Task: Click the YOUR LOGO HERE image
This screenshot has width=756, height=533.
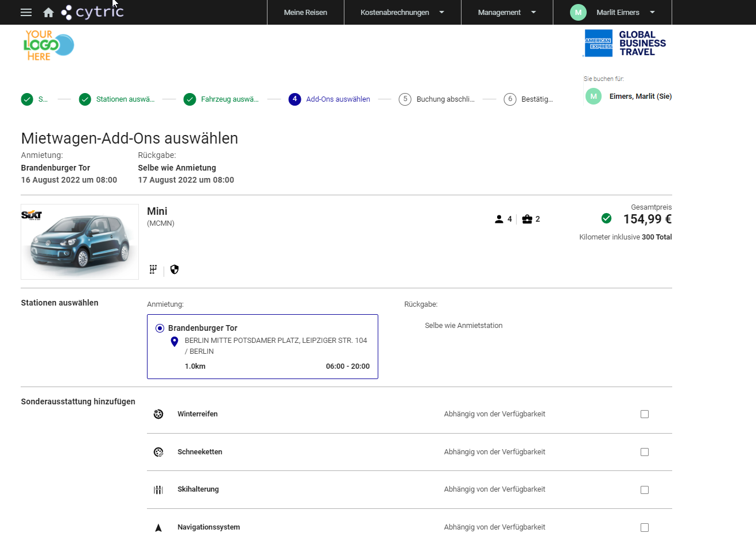Action: coord(49,45)
